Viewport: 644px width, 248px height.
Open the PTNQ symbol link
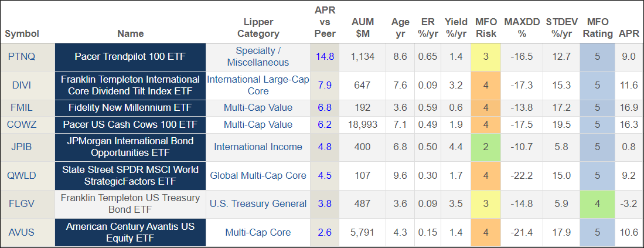(x=22, y=57)
